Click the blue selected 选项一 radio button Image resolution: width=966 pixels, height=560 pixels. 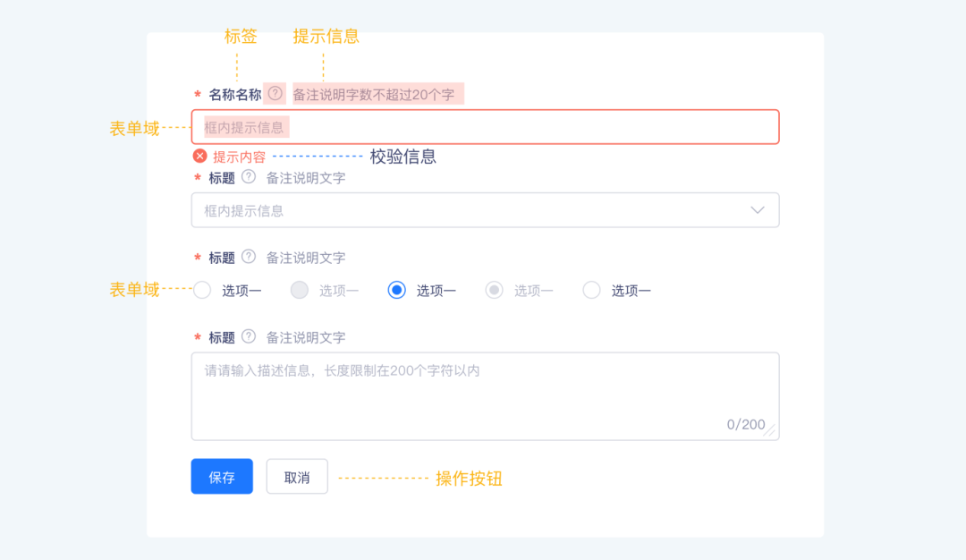(x=397, y=290)
